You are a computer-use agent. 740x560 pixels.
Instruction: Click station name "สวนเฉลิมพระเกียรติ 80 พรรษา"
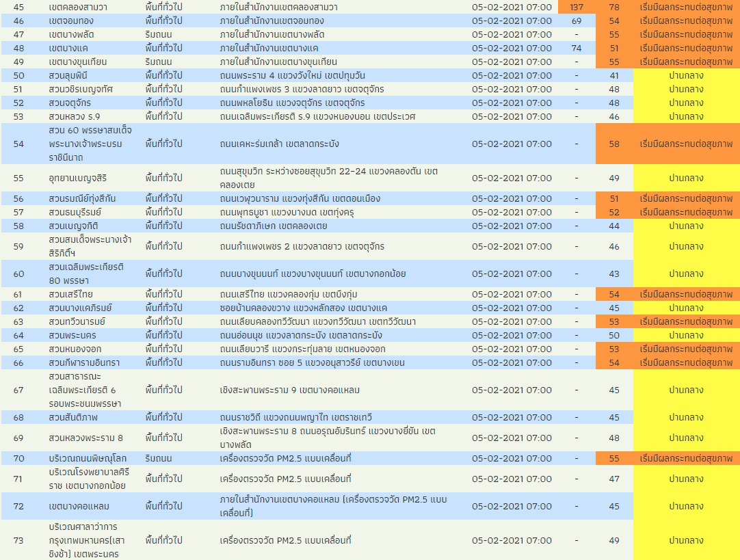(86, 274)
